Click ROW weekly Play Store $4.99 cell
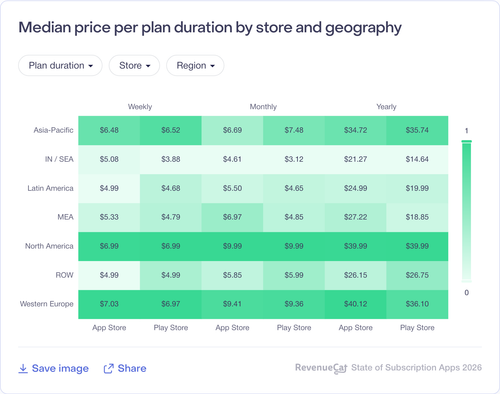The width and height of the screenshot is (500, 394). click(171, 275)
